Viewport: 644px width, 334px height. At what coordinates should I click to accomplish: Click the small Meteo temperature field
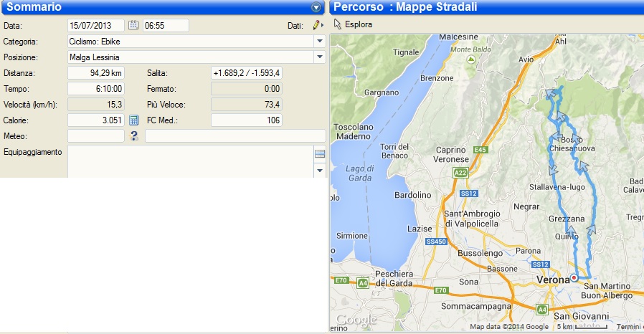(95, 135)
